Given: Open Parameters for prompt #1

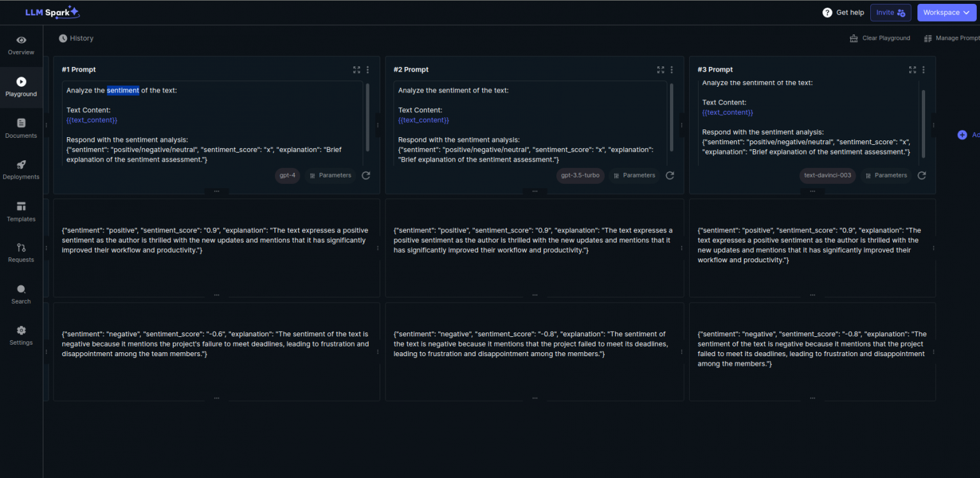Looking at the screenshot, I should pyautogui.click(x=330, y=176).
